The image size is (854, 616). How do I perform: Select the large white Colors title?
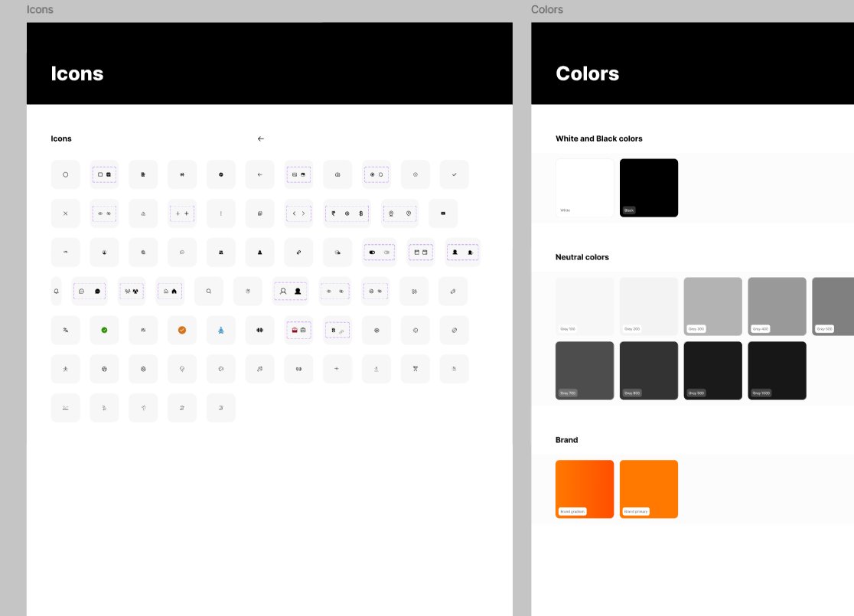click(587, 73)
